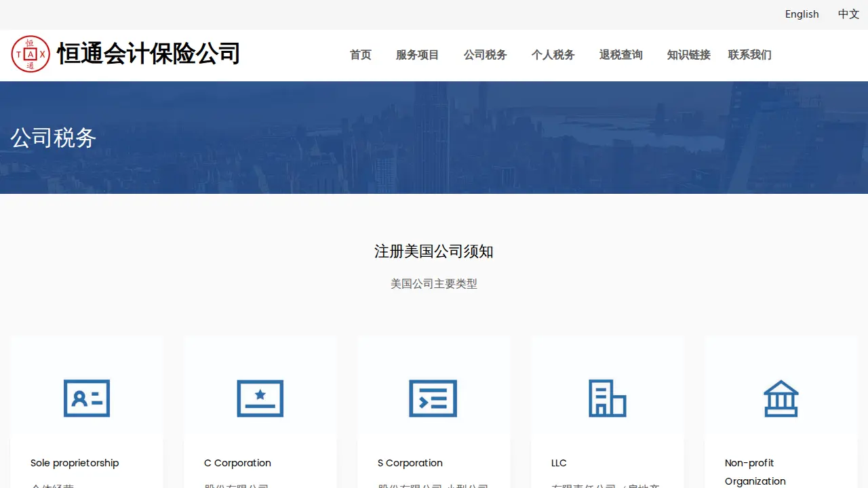Click the Non-profit Organization bank icon
Viewport: 868px width, 488px height.
point(781,398)
